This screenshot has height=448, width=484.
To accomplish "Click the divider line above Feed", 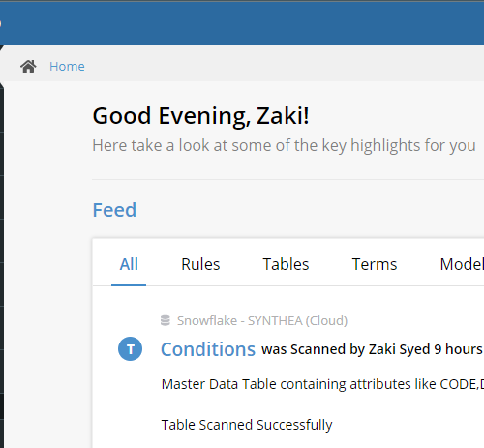I will (x=288, y=179).
